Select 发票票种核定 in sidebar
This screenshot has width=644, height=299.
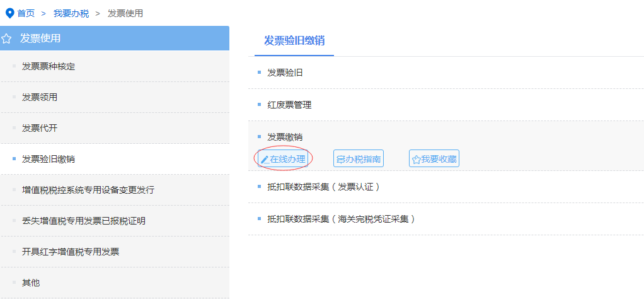pyautogui.click(x=115, y=66)
